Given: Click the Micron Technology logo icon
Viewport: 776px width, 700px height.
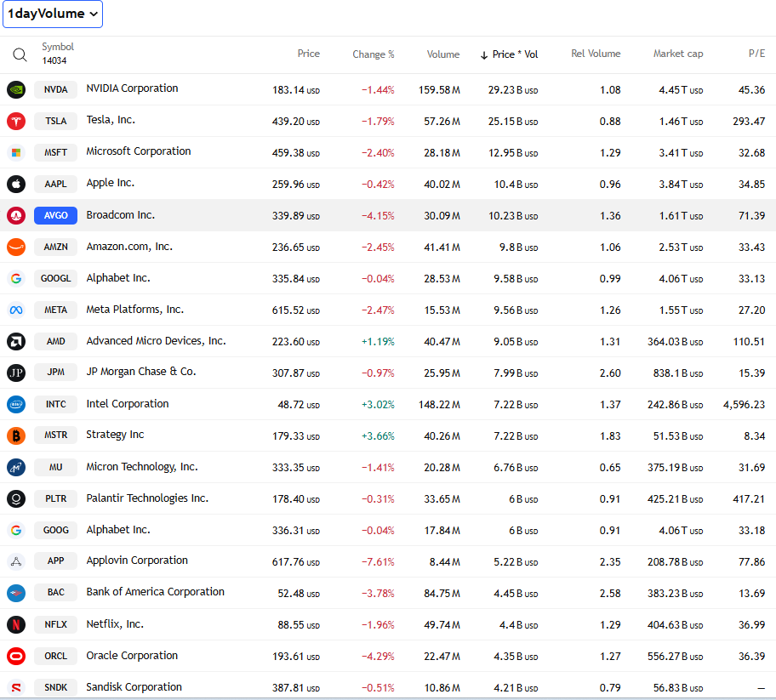Looking at the screenshot, I should pyautogui.click(x=16, y=467).
